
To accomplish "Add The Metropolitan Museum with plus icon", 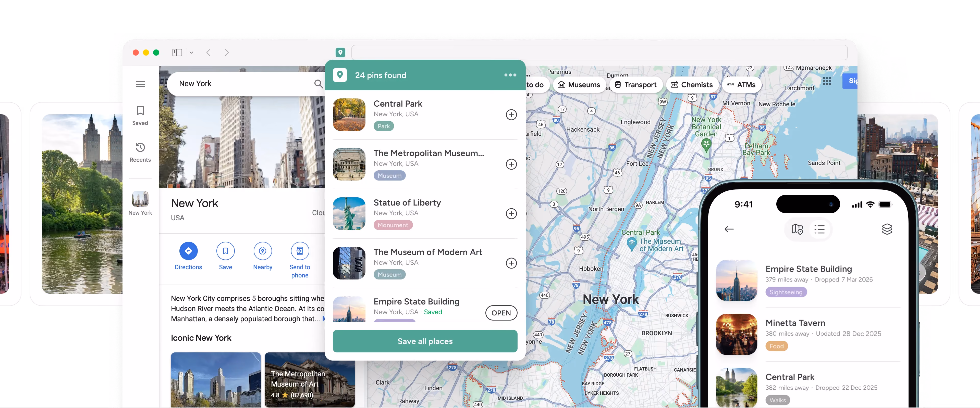I will click(x=511, y=164).
